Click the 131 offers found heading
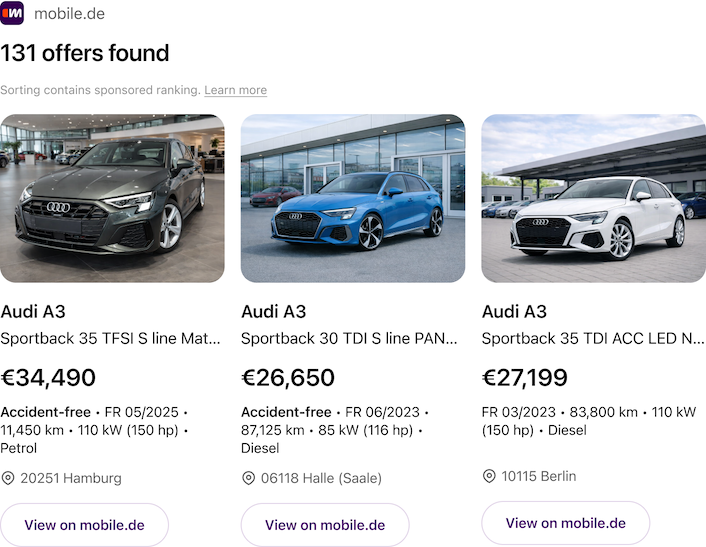Screen dimensions: 706x547 coord(85,53)
